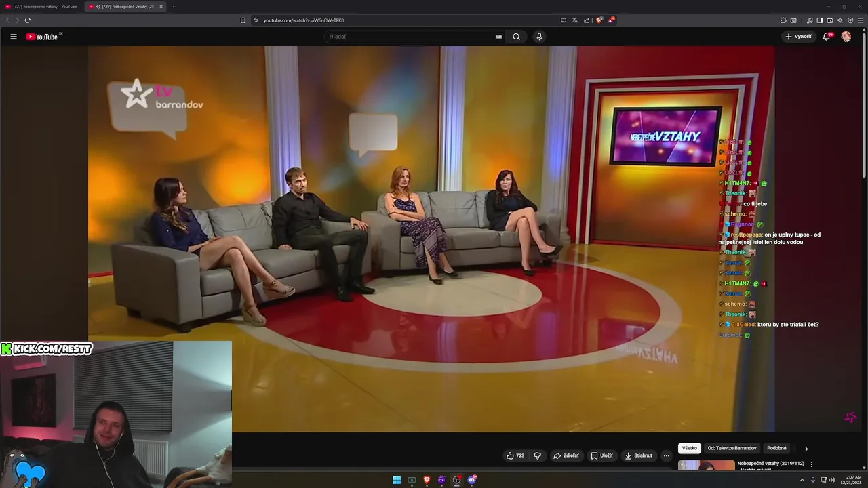
Task: Open the Brave Shields lion icon
Action: point(599,20)
